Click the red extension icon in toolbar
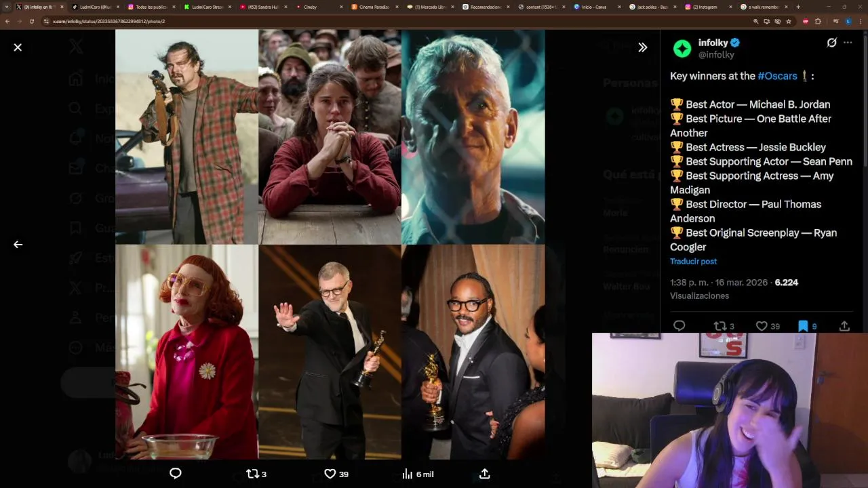Screen dimensions: 868x488 click(x=805, y=21)
